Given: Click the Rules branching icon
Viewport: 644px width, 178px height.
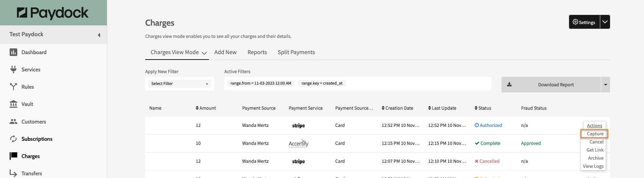Looking at the screenshot, I should click(x=14, y=87).
